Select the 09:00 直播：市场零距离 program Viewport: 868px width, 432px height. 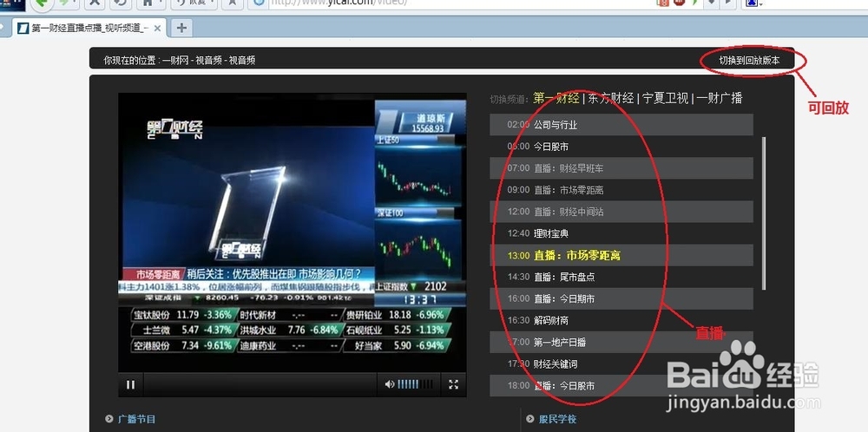[x=621, y=190]
